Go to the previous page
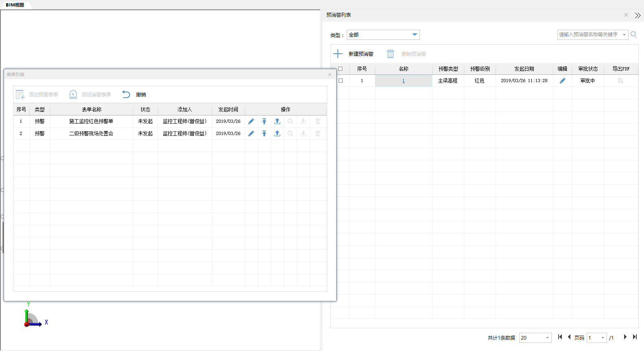Image resolution: width=644 pixels, height=351 pixels. [569, 337]
